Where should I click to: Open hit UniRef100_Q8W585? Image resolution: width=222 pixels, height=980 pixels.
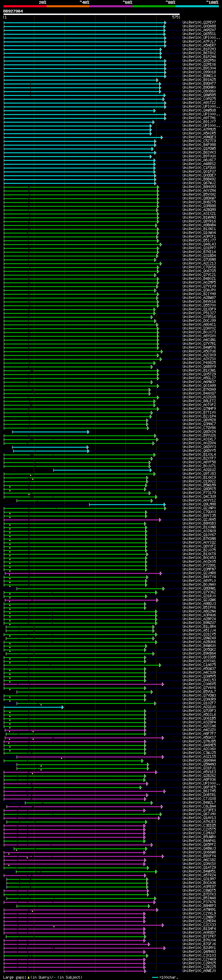(x=199, y=95)
